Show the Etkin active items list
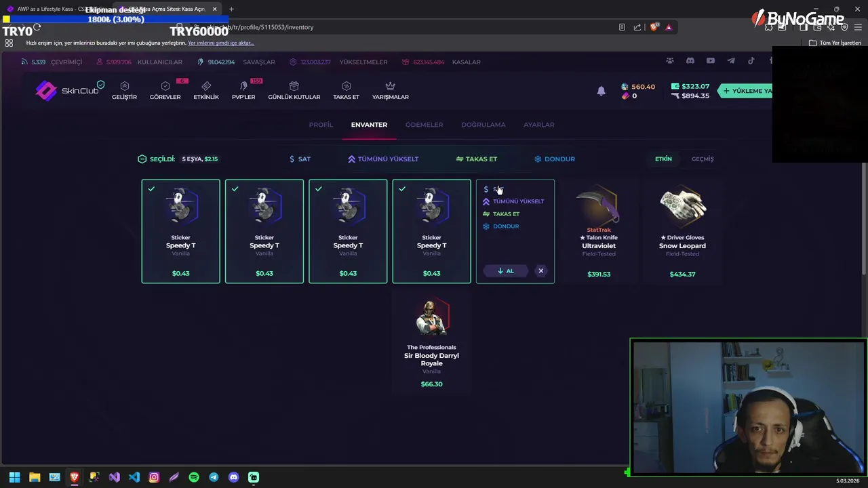Image resolution: width=868 pixels, height=488 pixels. click(x=663, y=159)
